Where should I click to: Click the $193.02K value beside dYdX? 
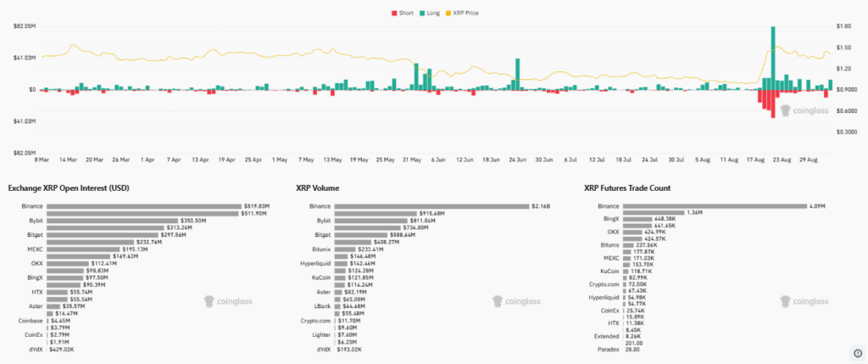348,349
